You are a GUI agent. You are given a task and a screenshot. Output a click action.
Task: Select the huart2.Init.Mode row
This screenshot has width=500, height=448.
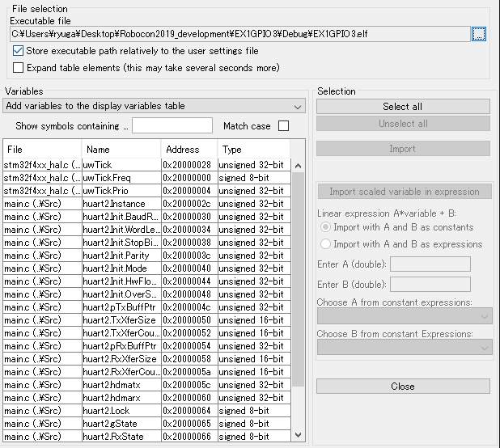click(x=147, y=268)
